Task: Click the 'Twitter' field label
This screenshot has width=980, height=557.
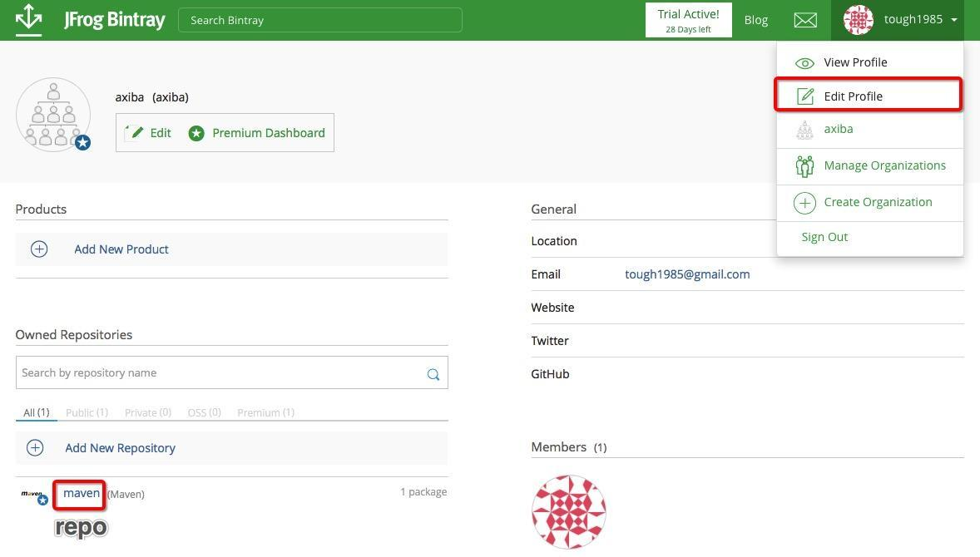Action: tap(550, 341)
